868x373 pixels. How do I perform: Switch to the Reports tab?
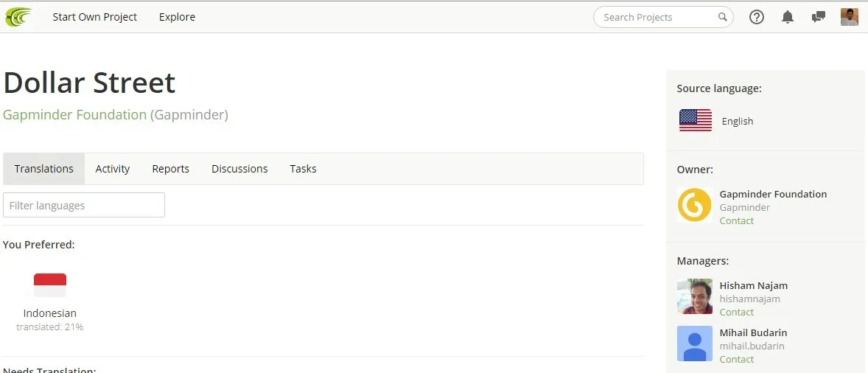tap(170, 169)
